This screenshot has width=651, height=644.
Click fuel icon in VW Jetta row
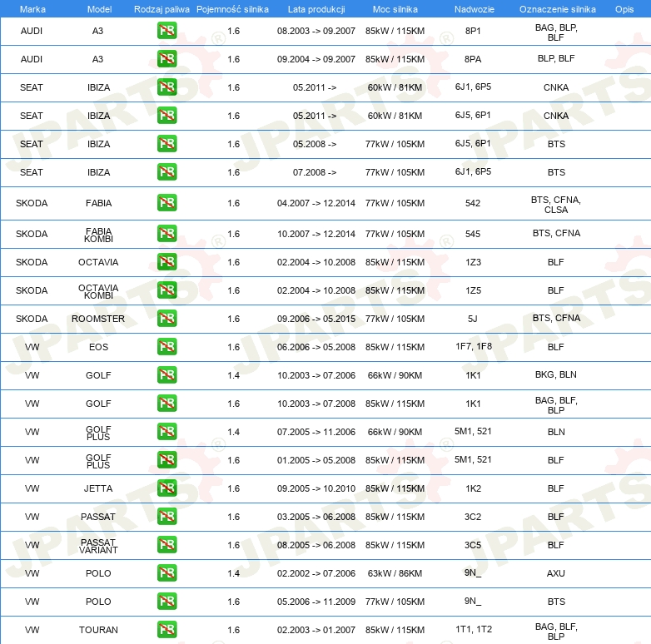tap(166, 488)
